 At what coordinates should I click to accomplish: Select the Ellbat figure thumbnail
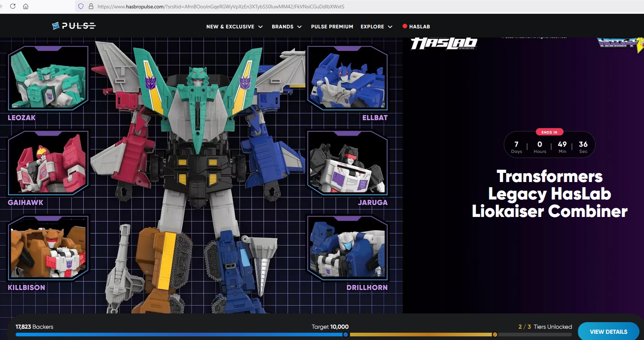(x=348, y=78)
